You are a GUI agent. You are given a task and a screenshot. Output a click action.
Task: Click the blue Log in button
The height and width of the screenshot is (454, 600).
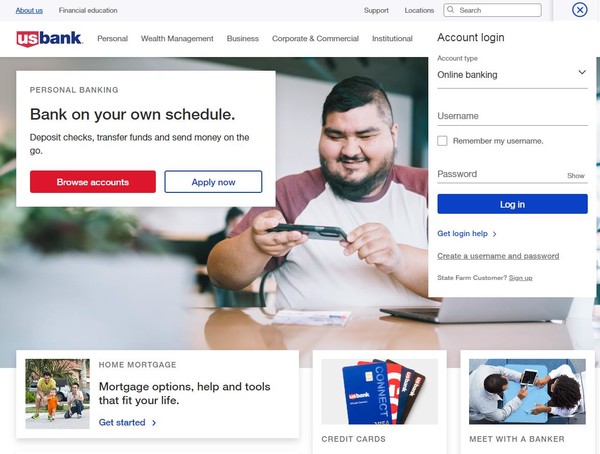pos(512,204)
